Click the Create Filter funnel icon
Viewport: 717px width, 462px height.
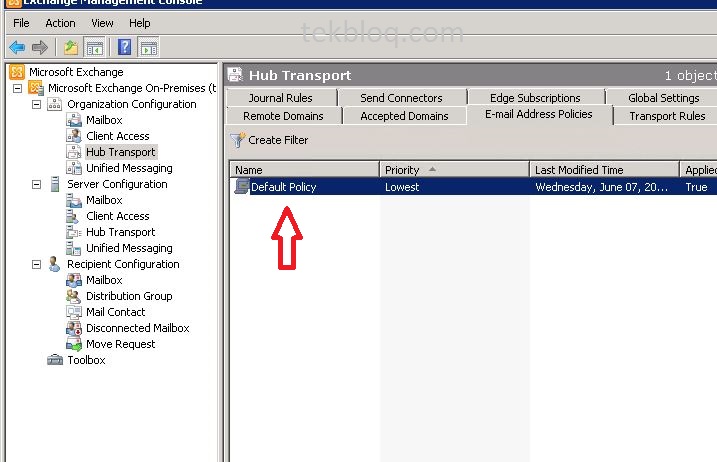(x=238, y=140)
